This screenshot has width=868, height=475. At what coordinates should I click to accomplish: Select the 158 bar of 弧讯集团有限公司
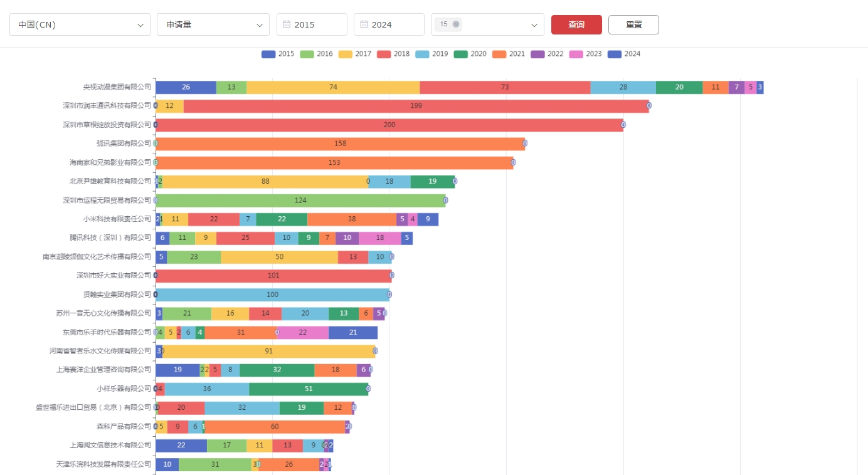click(x=340, y=144)
